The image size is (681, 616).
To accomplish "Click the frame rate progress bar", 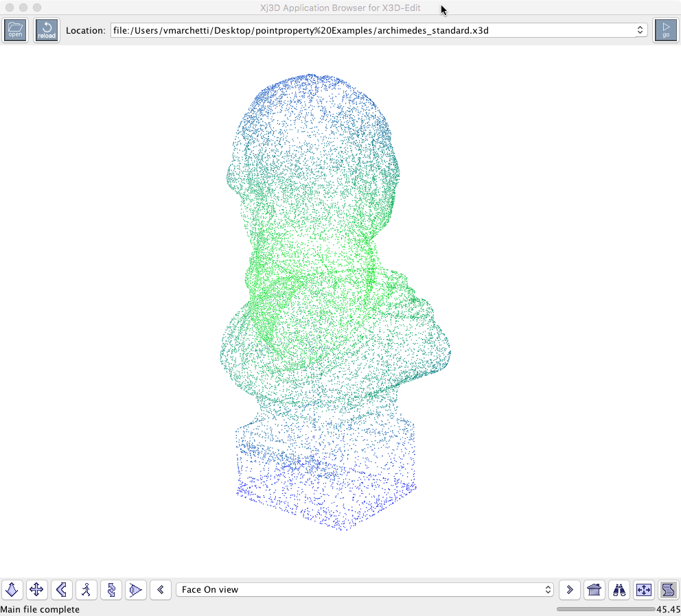I will click(605, 609).
